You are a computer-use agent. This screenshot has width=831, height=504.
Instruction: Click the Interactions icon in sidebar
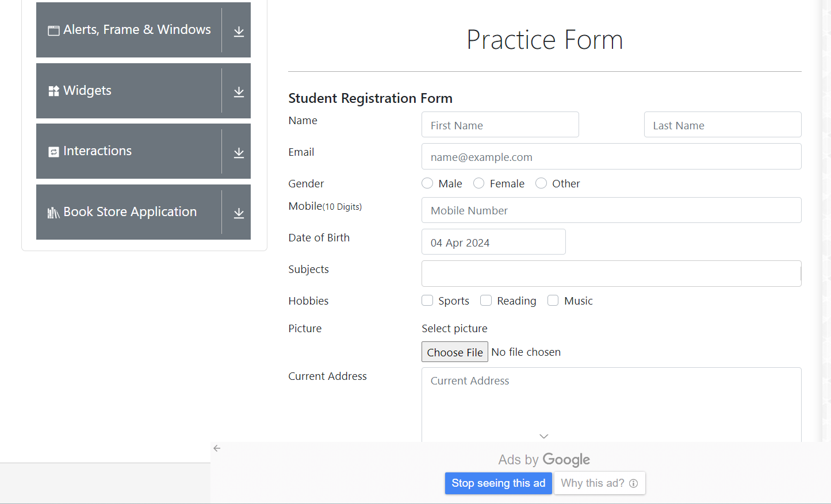(53, 152)
